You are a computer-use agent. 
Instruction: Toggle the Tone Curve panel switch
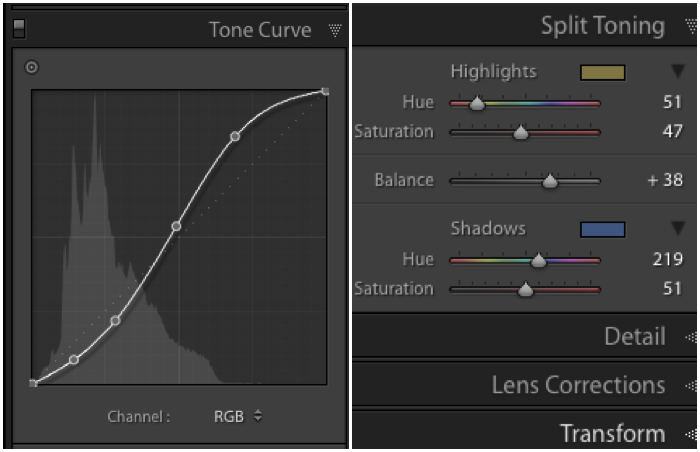[18, 30]
